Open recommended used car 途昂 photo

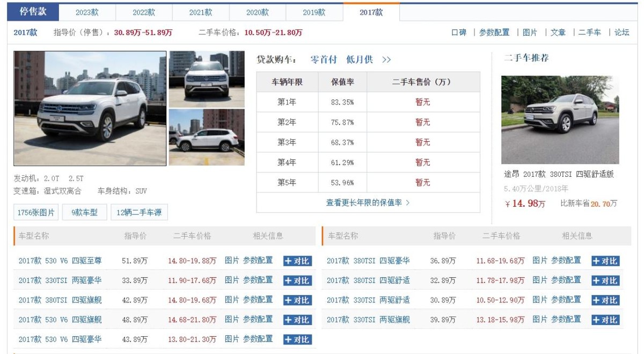click(560, 120)
